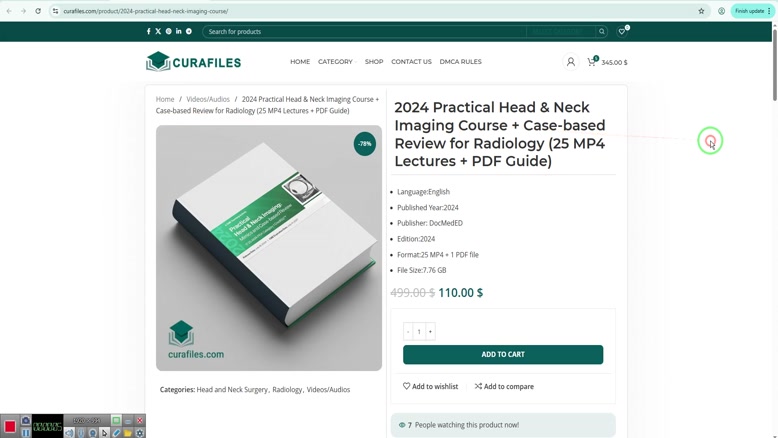This screenshot has width=778, height=438.
Task: Open the search category selector dropdown
Action: 561,31
